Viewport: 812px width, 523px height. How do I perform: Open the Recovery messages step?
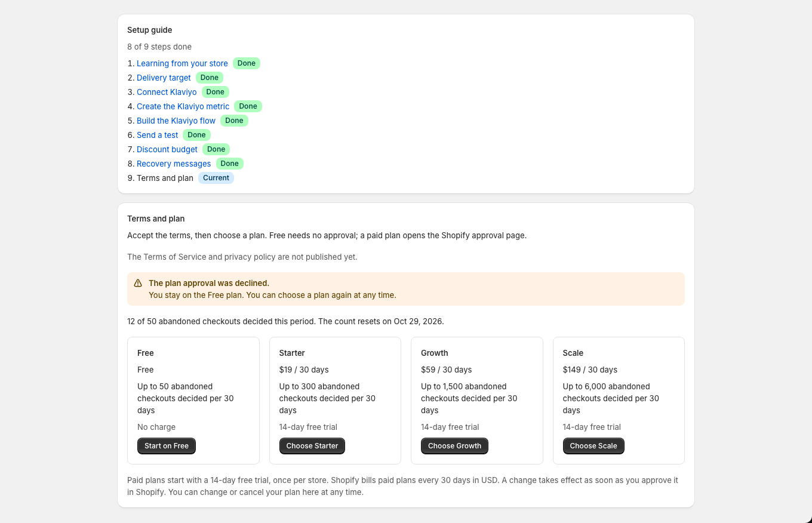(x=174, y=164)
